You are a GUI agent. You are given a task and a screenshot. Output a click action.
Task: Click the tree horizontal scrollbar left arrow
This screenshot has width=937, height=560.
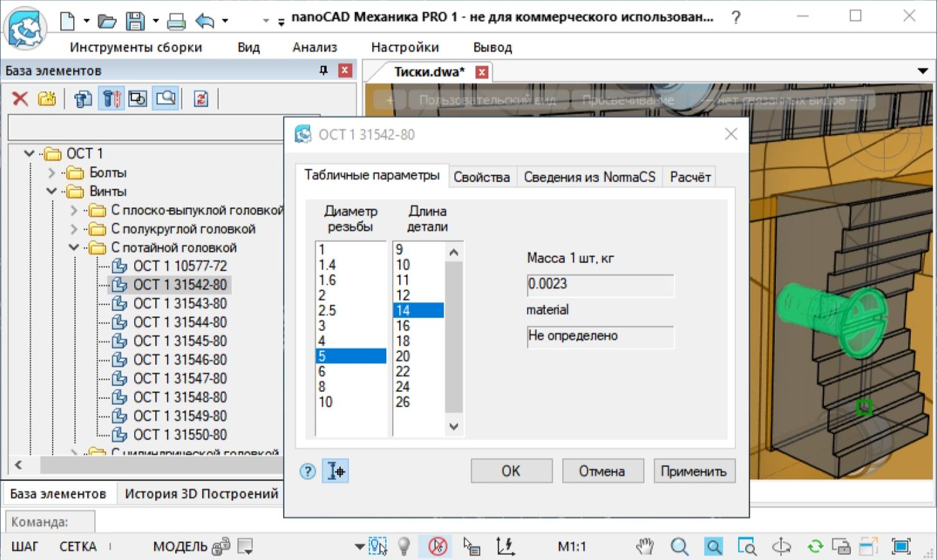point(18,465)
